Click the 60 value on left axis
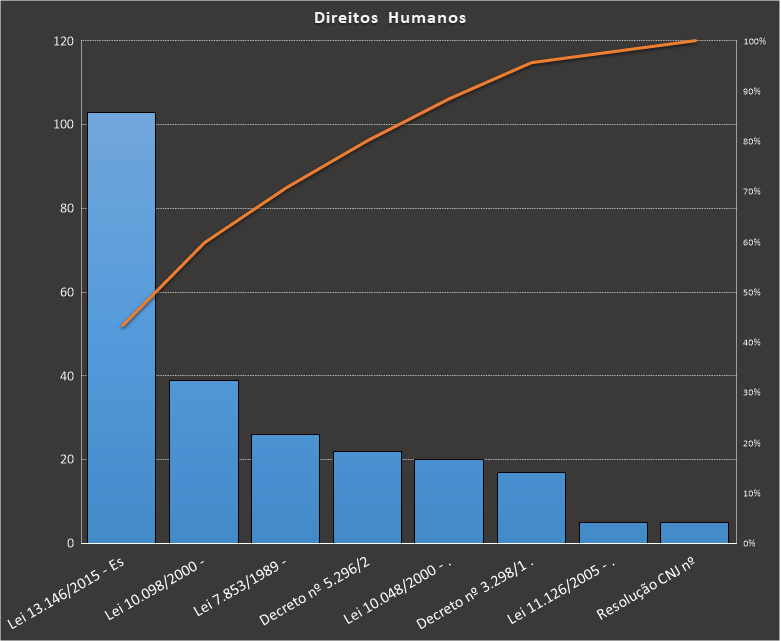 tap(67, 292)
